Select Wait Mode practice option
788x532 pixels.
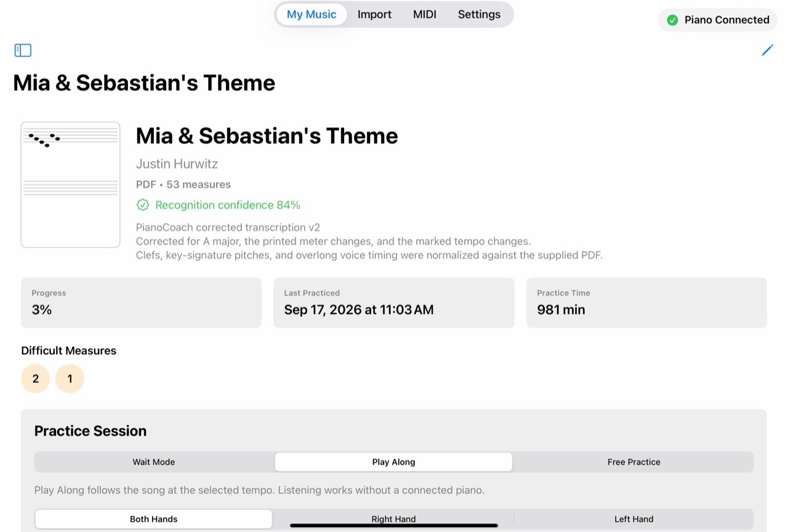(154, 462)
